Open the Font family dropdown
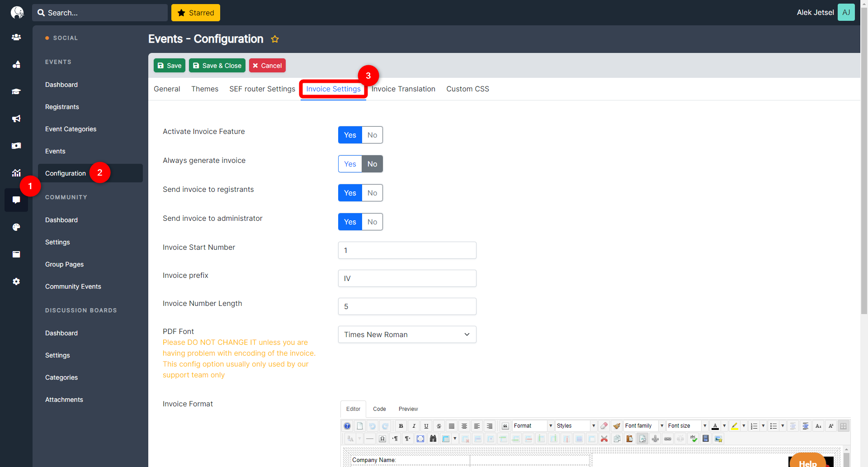 pos(644,426)
